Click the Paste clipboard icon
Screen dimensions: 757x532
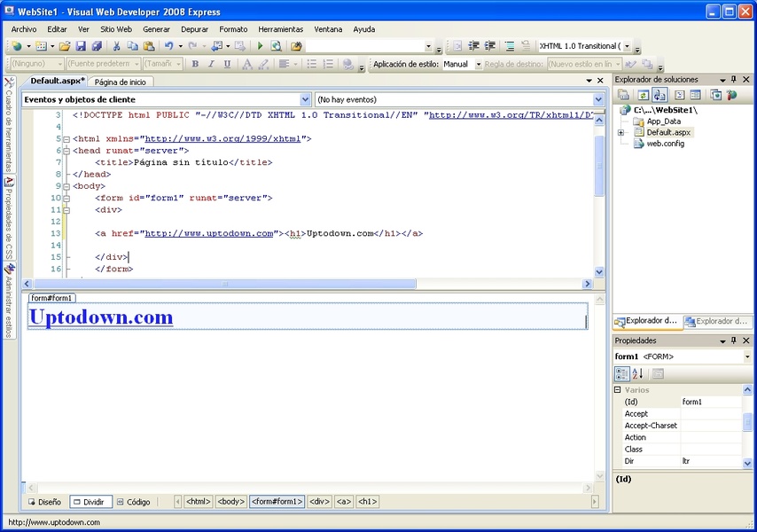point(149,46)
